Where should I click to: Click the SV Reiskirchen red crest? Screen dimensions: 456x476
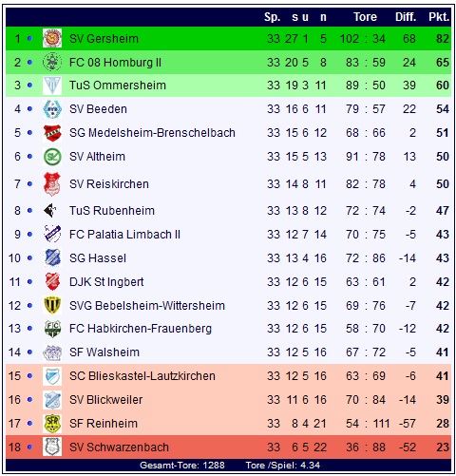point(52,184)
